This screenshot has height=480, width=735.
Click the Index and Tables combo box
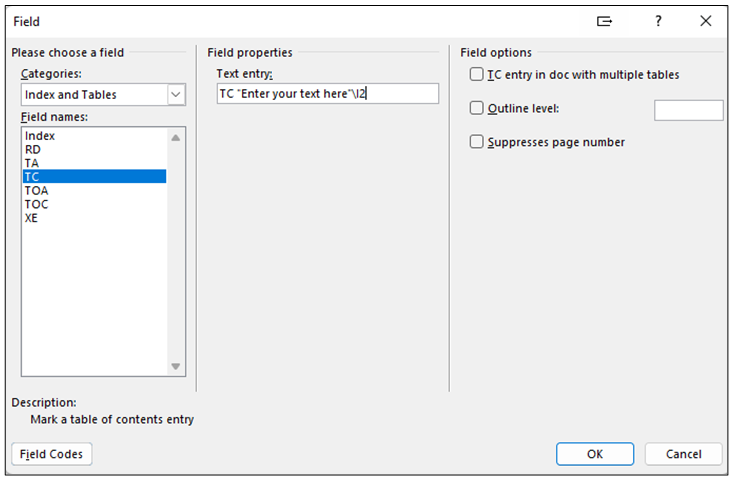coord(103,95)
